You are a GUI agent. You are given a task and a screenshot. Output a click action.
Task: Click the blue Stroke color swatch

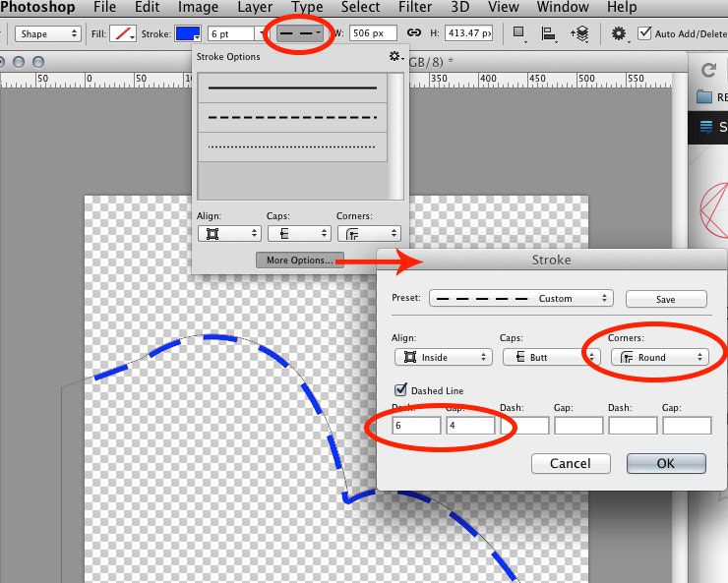coord(188,33)
